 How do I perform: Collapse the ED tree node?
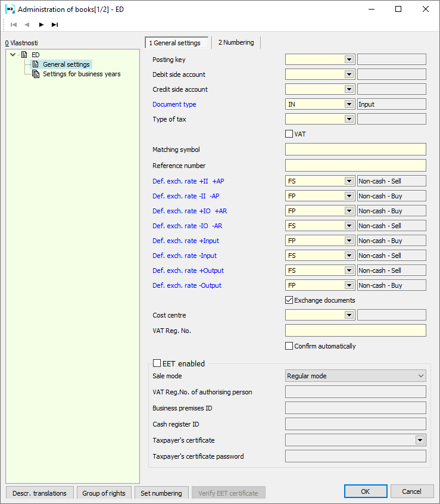coord(13,55)
